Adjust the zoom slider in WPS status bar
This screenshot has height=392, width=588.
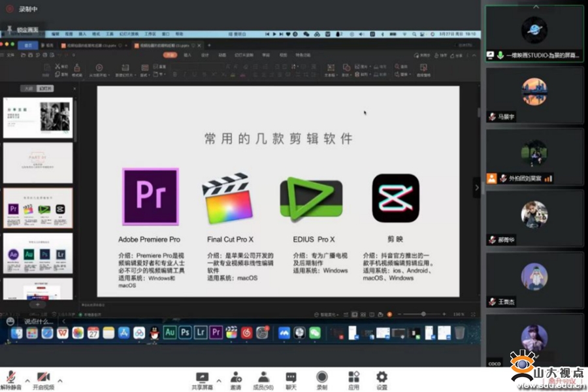pyautogui.click(x=423, y=314)
